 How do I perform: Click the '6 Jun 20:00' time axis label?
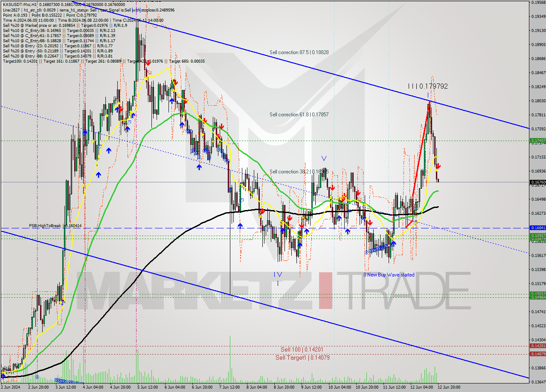click(x=202, y=387)
